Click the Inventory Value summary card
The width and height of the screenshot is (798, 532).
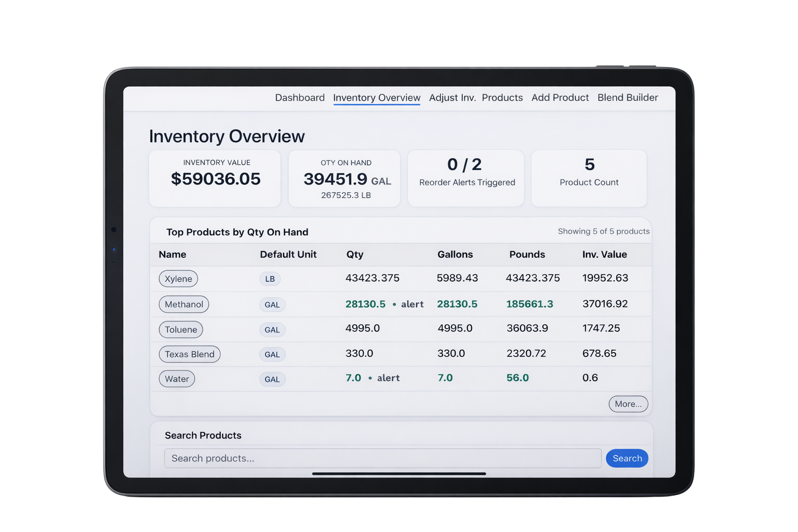pyautogui.click(x=215, y=178)
